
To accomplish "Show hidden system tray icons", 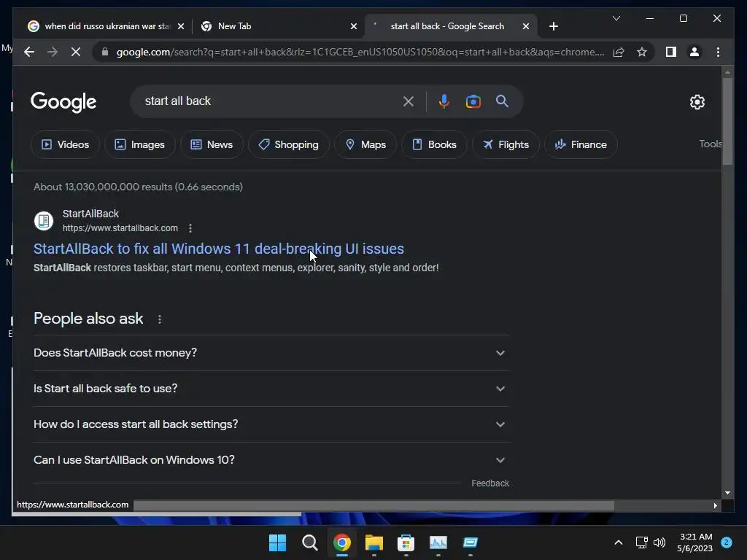I will pos(619,542).
